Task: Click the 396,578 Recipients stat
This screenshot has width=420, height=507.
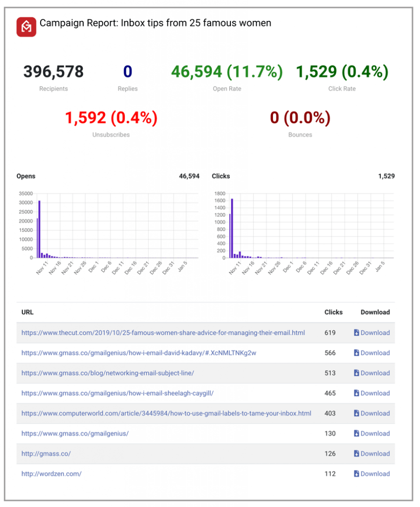Action: (x=53, y=71)
